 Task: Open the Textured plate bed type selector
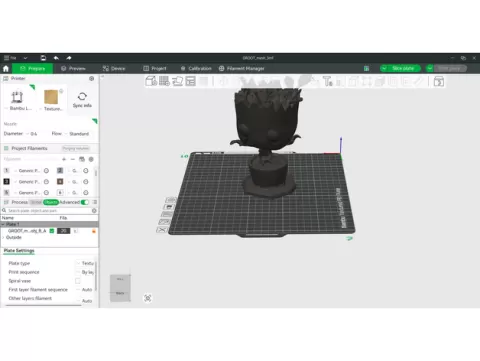click(52, 100)
